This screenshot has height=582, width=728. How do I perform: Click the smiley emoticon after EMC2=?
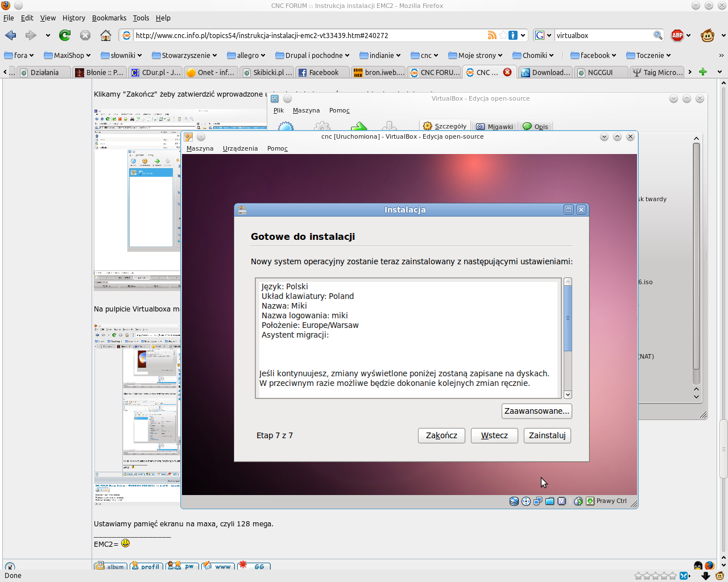126,543
